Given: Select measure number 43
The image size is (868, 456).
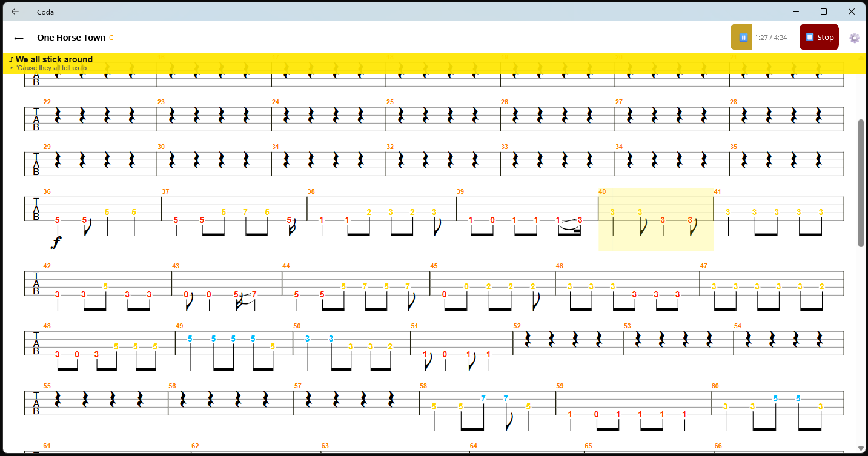Looking at the screenshot, I should (x=176, y=266).
